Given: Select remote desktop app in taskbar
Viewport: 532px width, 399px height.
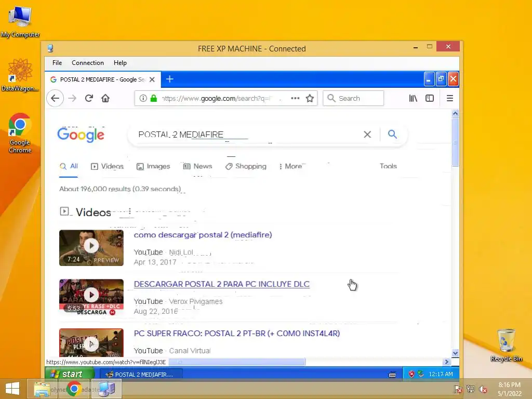Looking at the screenshot, I should point(106,389).
